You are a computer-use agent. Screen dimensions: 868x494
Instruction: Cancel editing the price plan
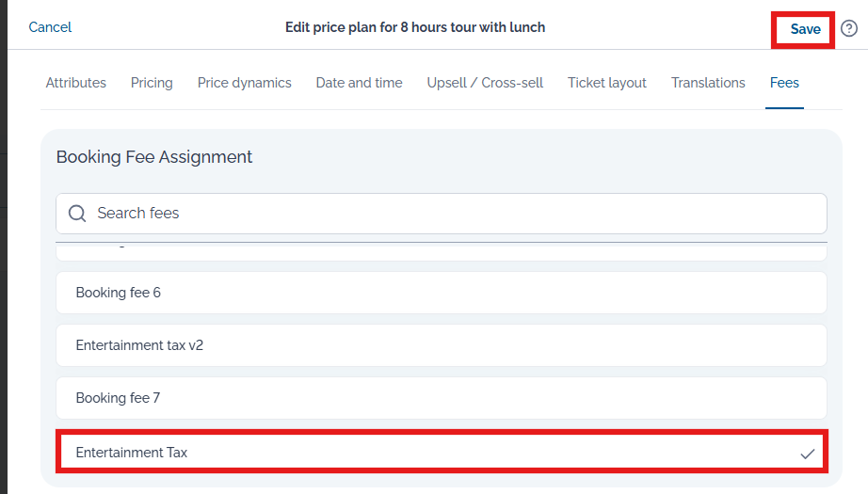pyautogui.click(x=50, y=27)
